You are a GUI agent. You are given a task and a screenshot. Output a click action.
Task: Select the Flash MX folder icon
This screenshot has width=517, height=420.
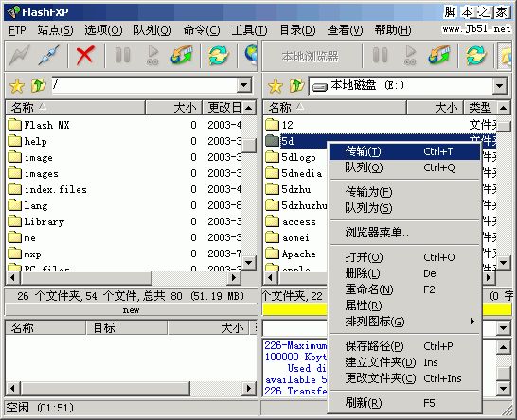pyautogui.click(x=14, y=125)
